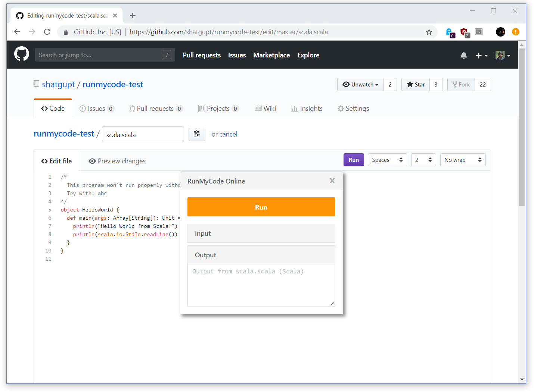Click the cancel link
The width and height of the screenshot is (534, 392).
tap(228, 134)
